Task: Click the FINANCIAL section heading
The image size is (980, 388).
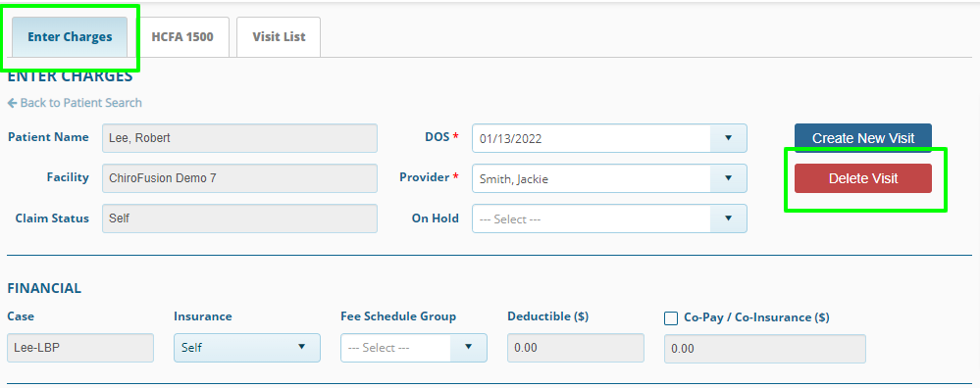Action: coord(44,288)
